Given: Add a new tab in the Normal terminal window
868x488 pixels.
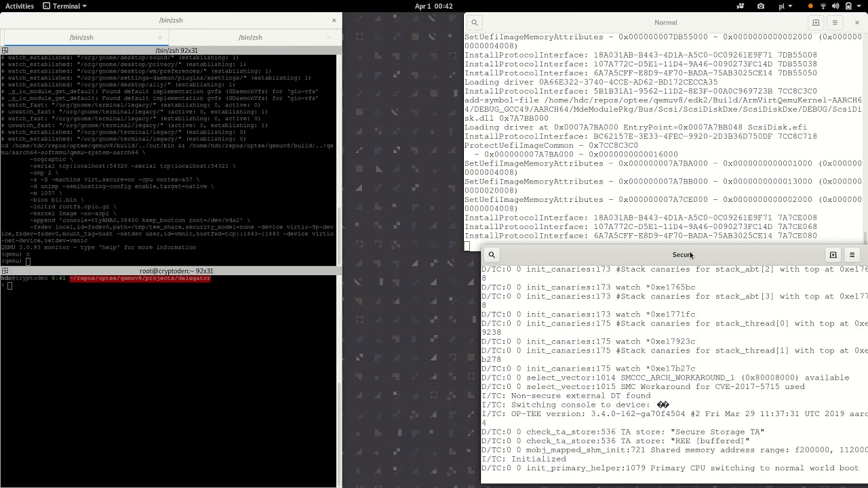Looking at the screenshot, I should [x=816, y=22].
